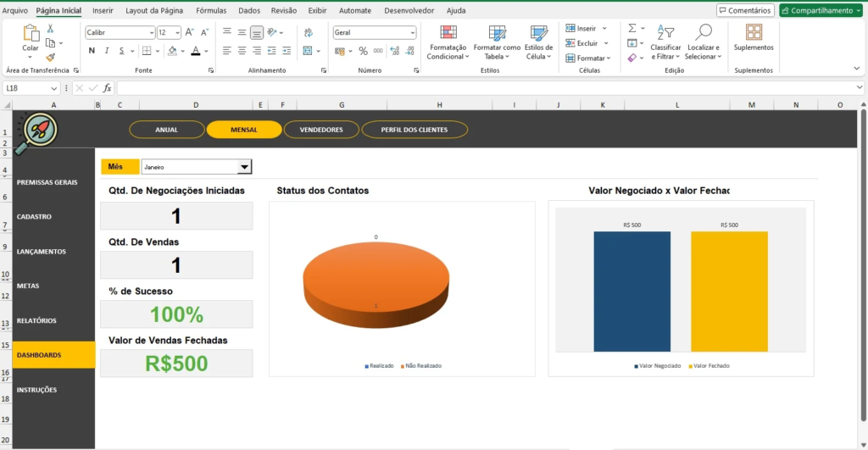Open the font size dropdown
Screen dimensions: 868x450
coord(177,32)
